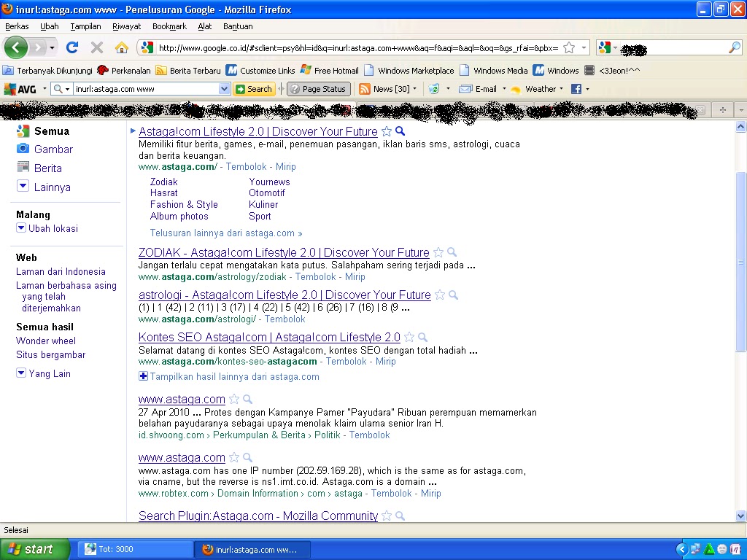The height and width of the screenshot is (560, 747).
Task: Star the astrologi result
Action: coord(440,295)
